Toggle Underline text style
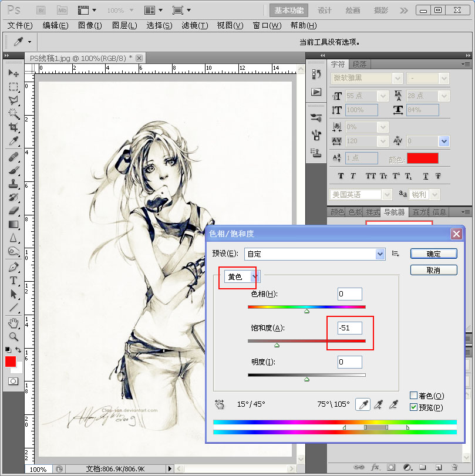475x476 pixels. [426, 176]
